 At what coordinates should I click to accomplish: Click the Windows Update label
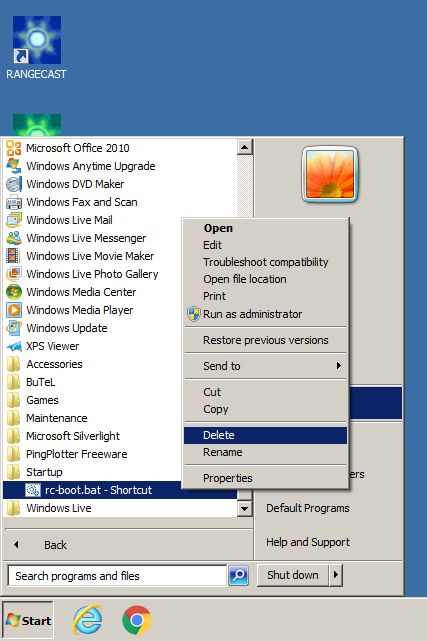67,328
